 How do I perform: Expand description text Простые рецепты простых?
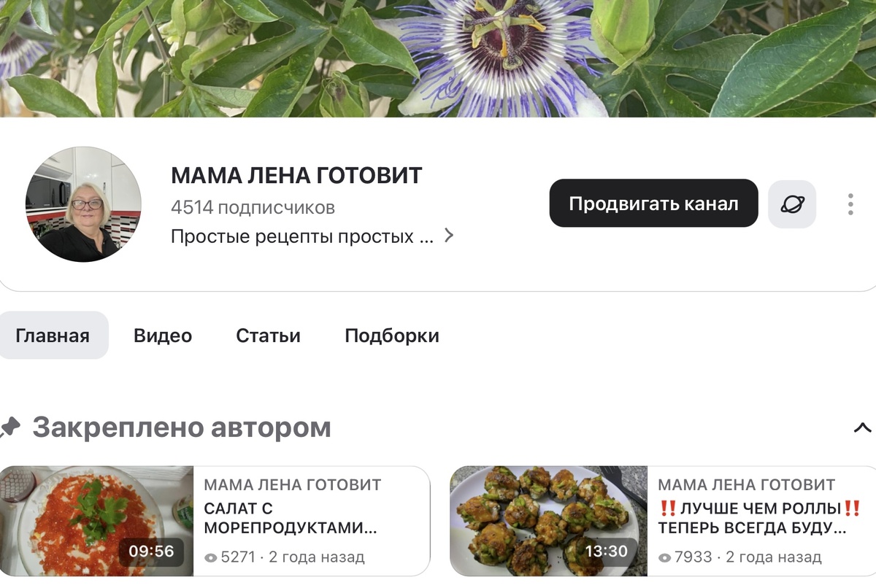(302, 236)
